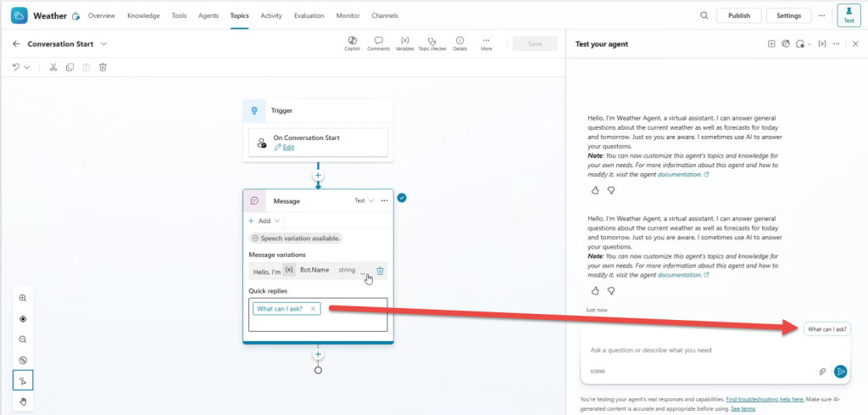
Task: Click the Cut scissors icon
Action: [53, 67]
